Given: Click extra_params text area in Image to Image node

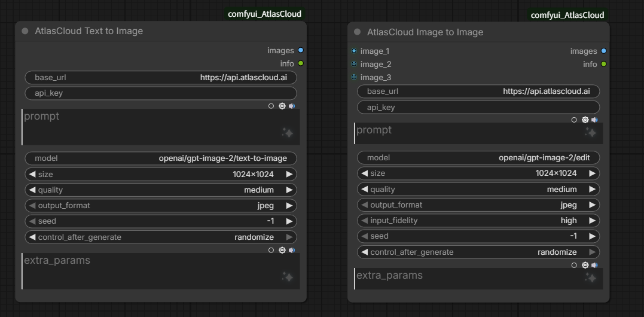Looking at the screenshot, I should click(478, 278).
